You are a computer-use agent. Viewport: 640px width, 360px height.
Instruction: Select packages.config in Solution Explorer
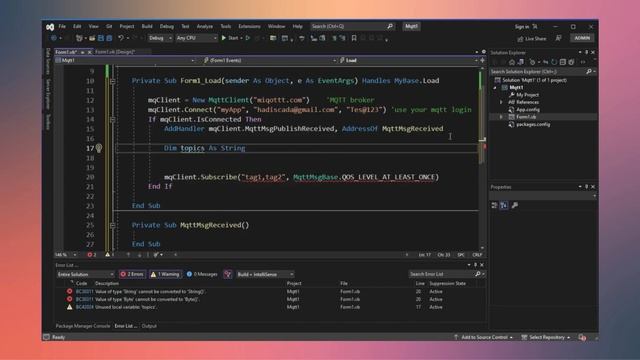tap(533, 124)
